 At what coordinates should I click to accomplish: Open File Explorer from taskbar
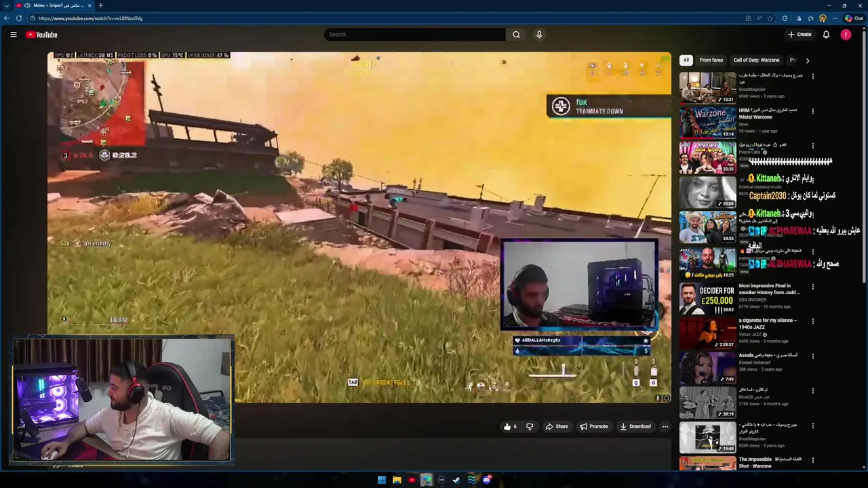tap(397, 480)
